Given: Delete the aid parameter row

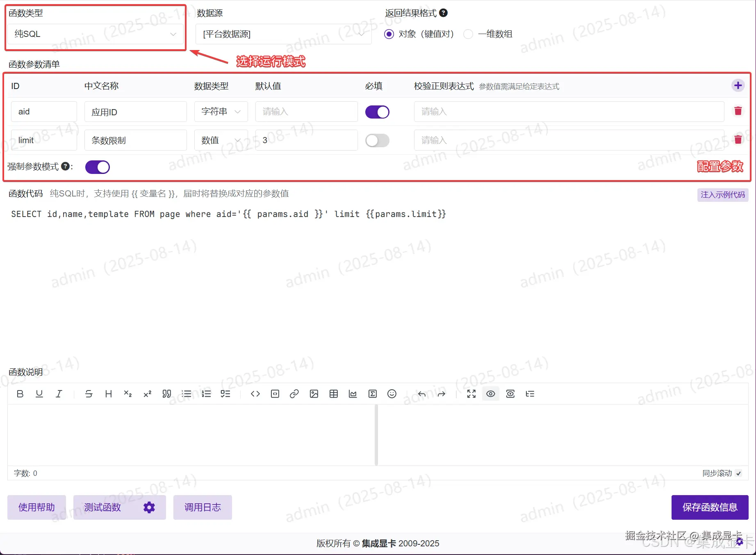Looking at the screenshot, I should 738,111.
